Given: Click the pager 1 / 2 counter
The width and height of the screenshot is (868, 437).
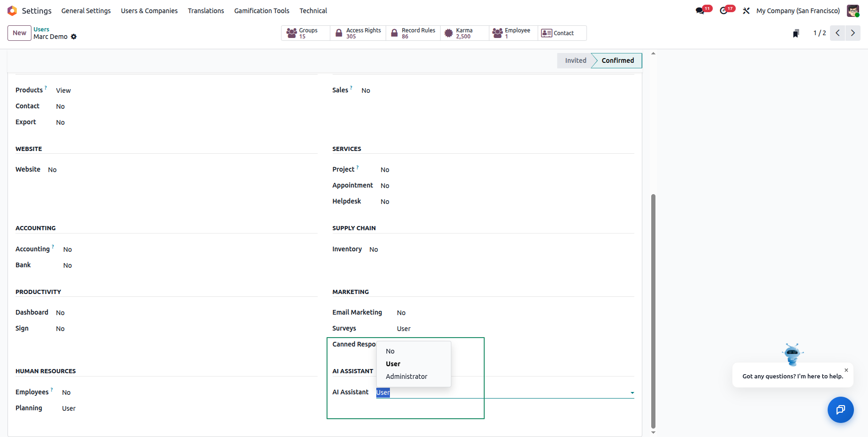Looking at the screenshot, I should click(x=820, y=33).
